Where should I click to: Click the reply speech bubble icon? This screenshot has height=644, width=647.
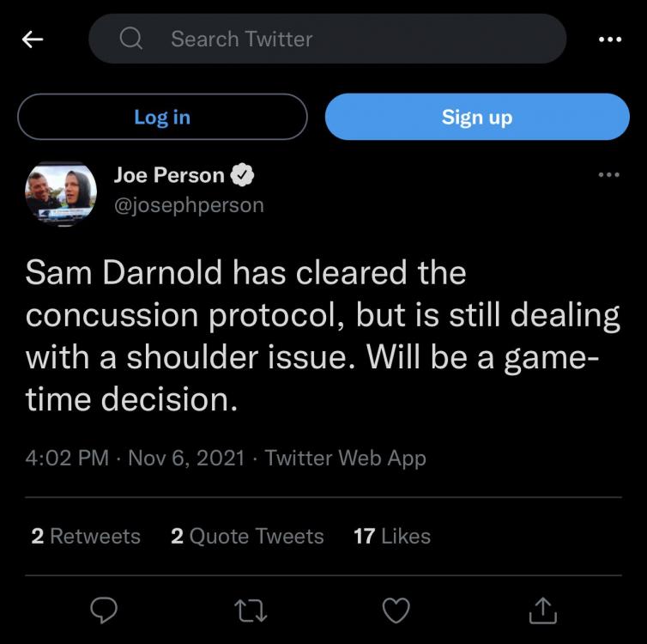(104, 610)
